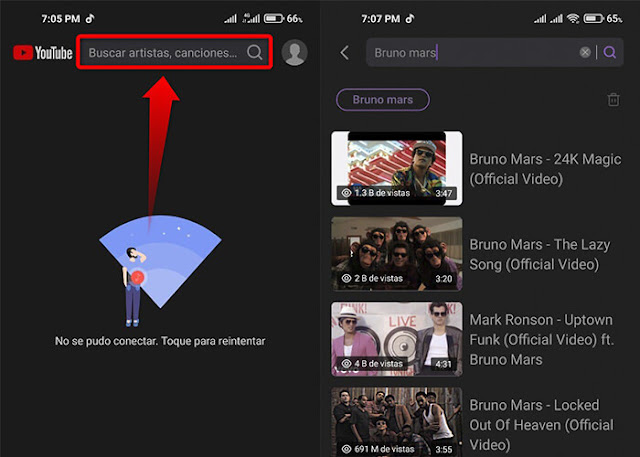Tap title 'Bruno Mars - The Lazy Song (Official Video)'
Screen dimensions: 640x457
(x=540, y=254)
